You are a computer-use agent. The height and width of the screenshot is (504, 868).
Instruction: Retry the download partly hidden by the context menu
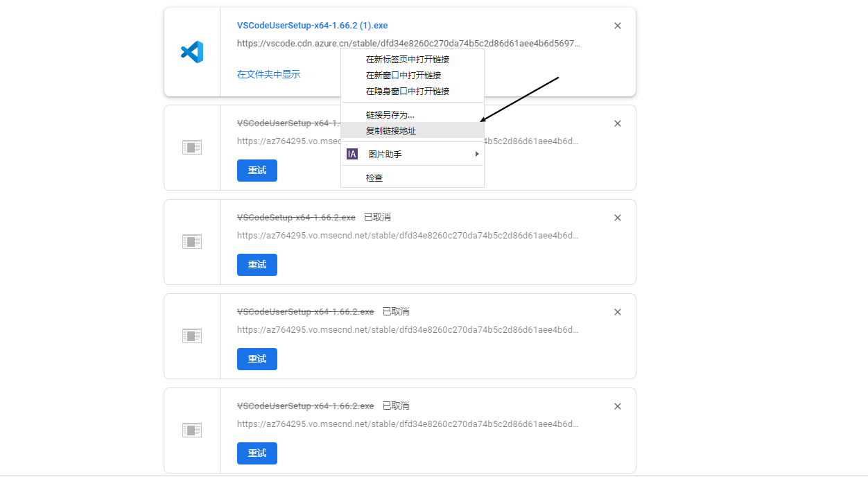tap(257, 171)
